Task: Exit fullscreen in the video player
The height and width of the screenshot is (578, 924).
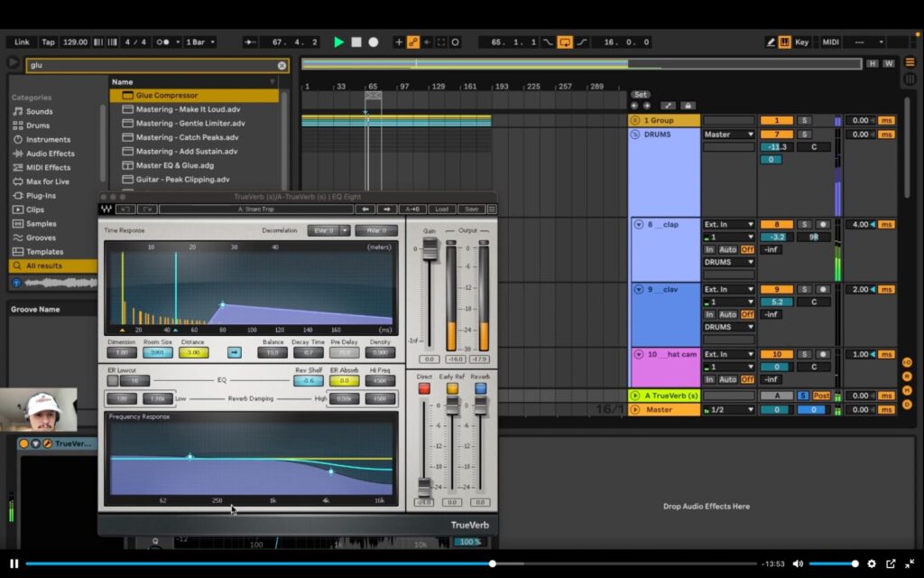Action: [x=910, y=564]
